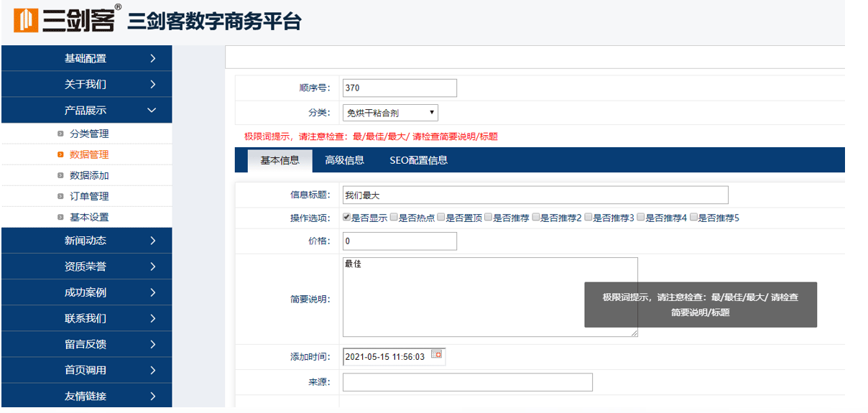
Task: Enable the 是否热点 checkbox
Action: click(394, 217)
